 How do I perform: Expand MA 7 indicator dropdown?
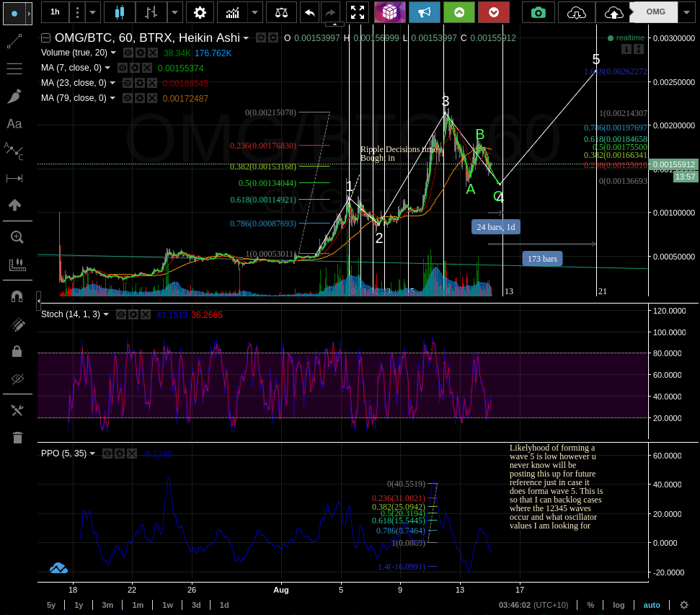107,68
